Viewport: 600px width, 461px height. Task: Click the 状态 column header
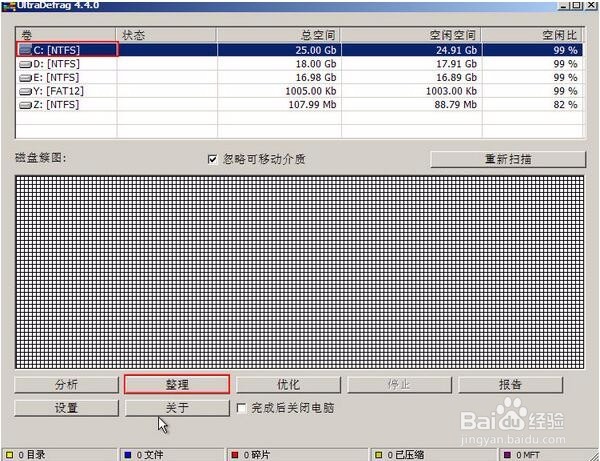[166, 35]
